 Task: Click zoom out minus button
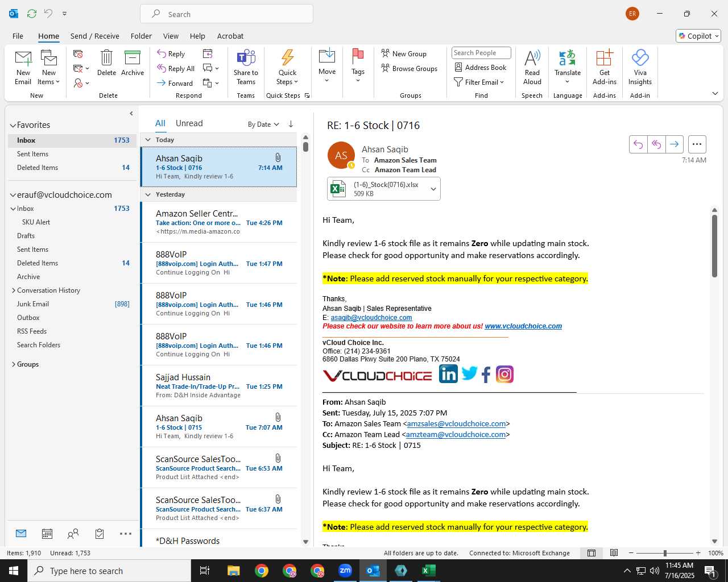click(631, 553)
